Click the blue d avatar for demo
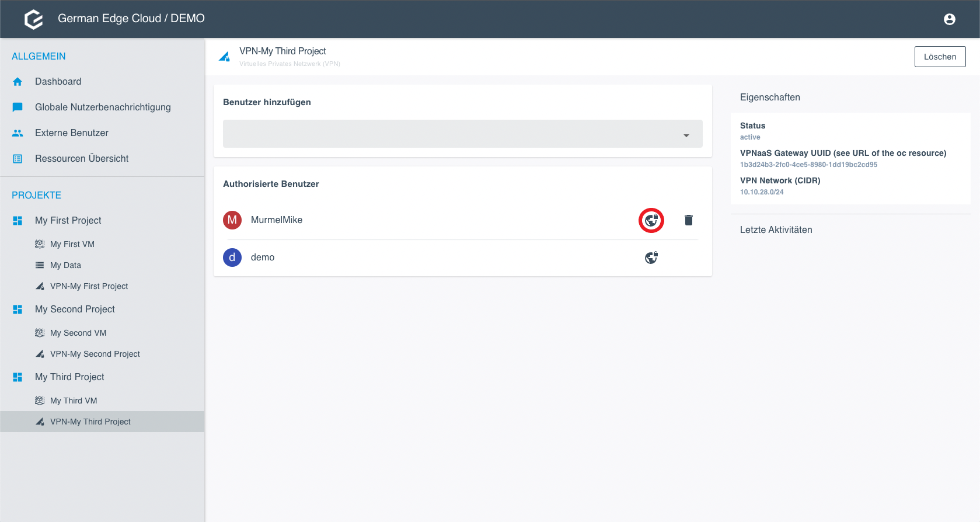The height and width of the screenshot is (522, 980). 232,257
